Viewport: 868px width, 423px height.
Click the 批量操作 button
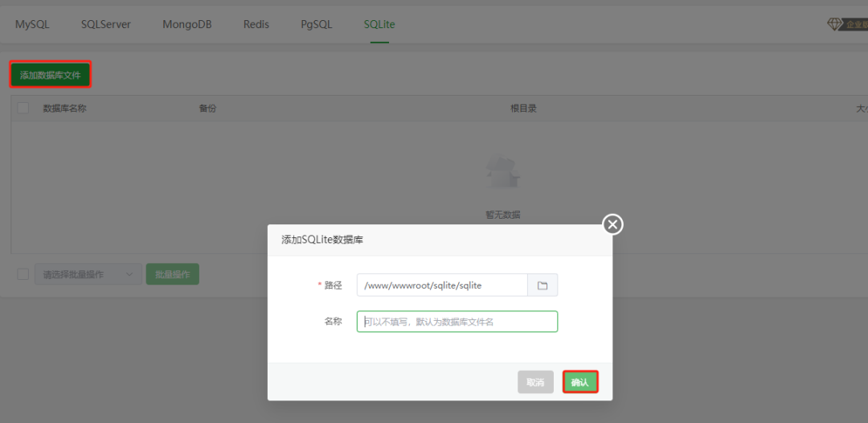(x=173, y=274)
